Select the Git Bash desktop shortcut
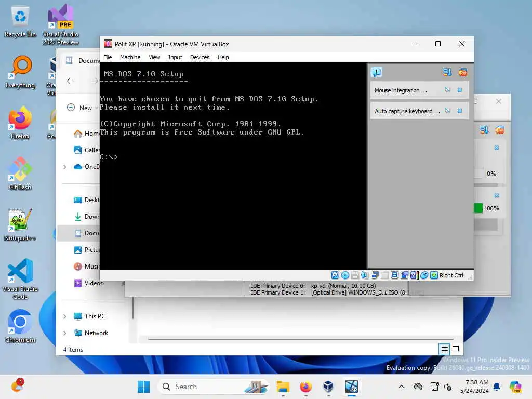532x399 pixels. (x=20, y=174)
